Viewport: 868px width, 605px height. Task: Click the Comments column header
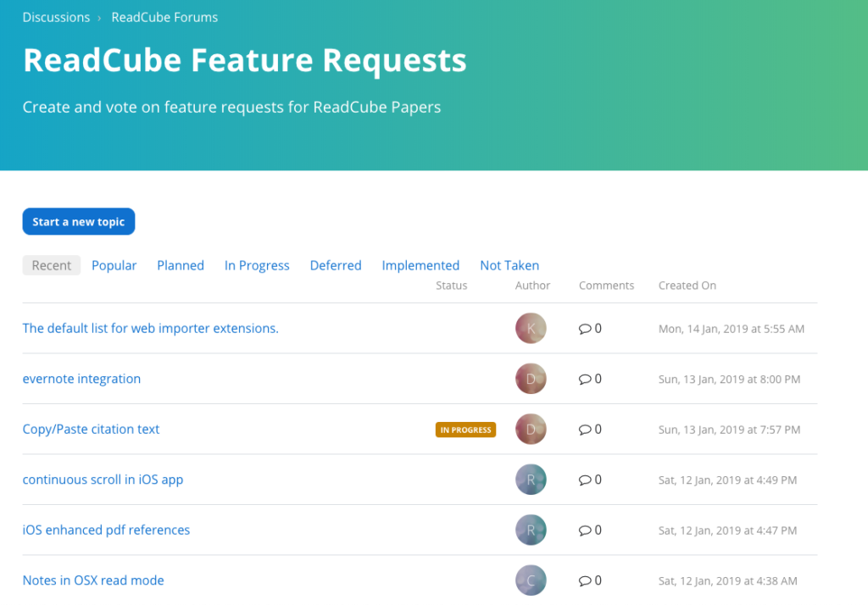pos(606,285)
